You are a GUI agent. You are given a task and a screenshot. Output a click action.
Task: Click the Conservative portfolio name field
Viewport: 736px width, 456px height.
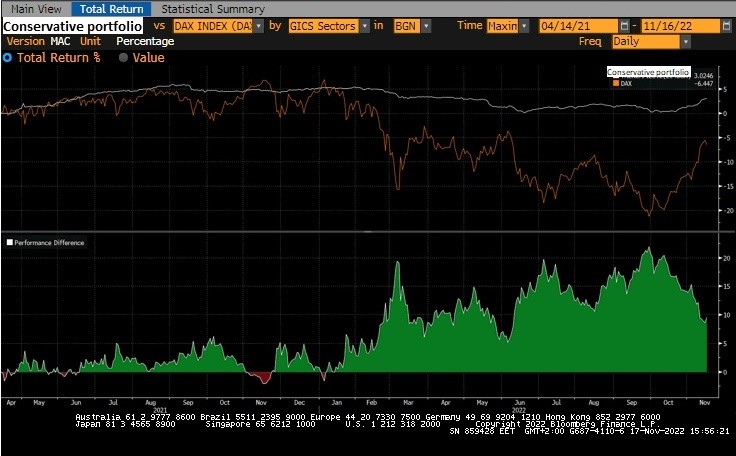[72, 26]
